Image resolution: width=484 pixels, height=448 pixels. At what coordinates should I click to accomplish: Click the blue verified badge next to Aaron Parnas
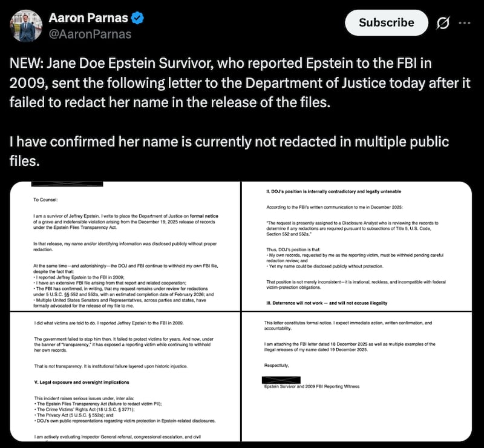click(137, 19)
